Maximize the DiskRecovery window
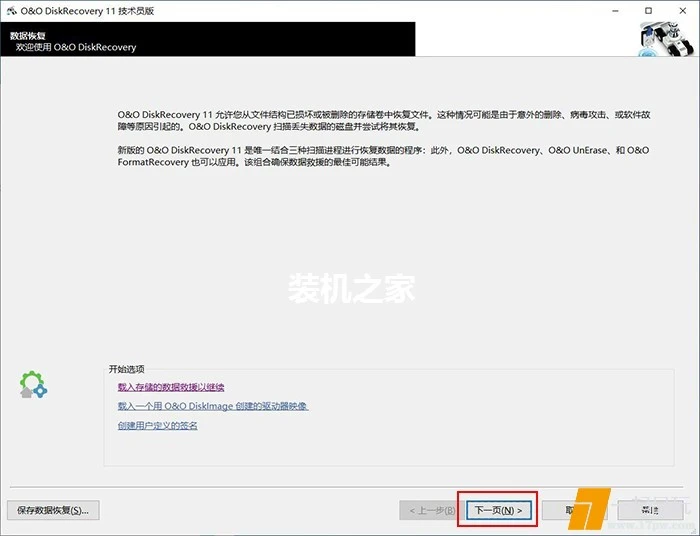 (649, 10)
